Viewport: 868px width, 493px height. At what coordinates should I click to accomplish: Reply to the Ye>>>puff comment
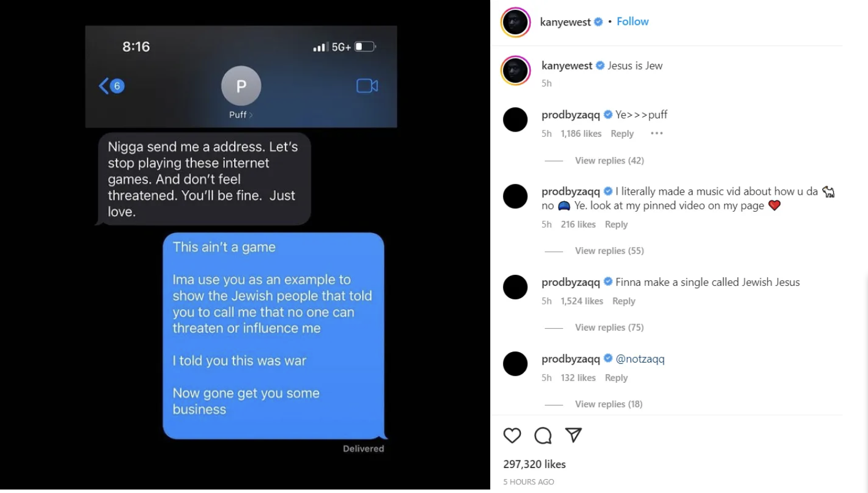coord(622,133)
